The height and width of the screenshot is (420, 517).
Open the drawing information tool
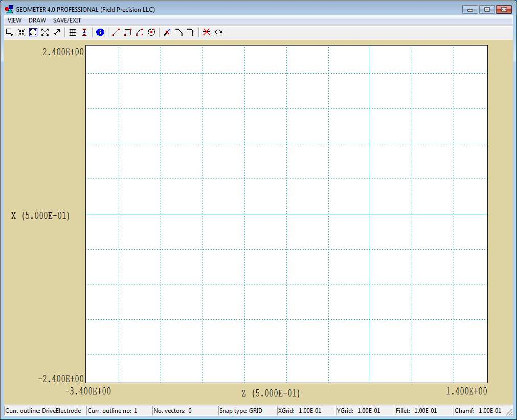[x=100, y=32]
